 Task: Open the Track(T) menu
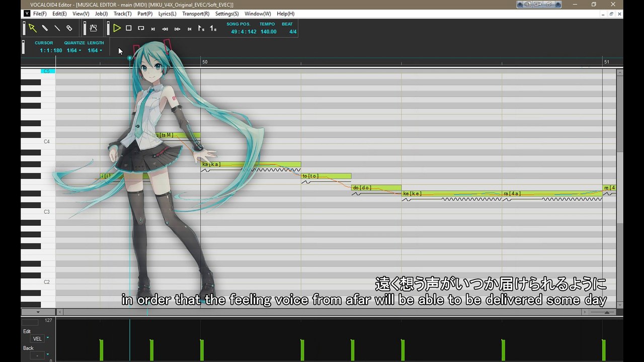click(x=122, y=14)
